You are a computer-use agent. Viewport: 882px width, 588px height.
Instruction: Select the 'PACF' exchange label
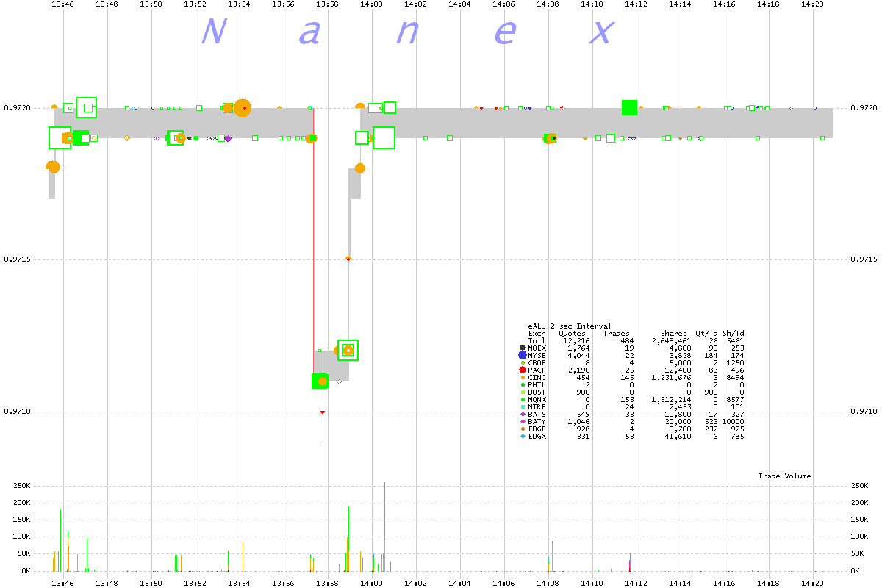point(537,370)
